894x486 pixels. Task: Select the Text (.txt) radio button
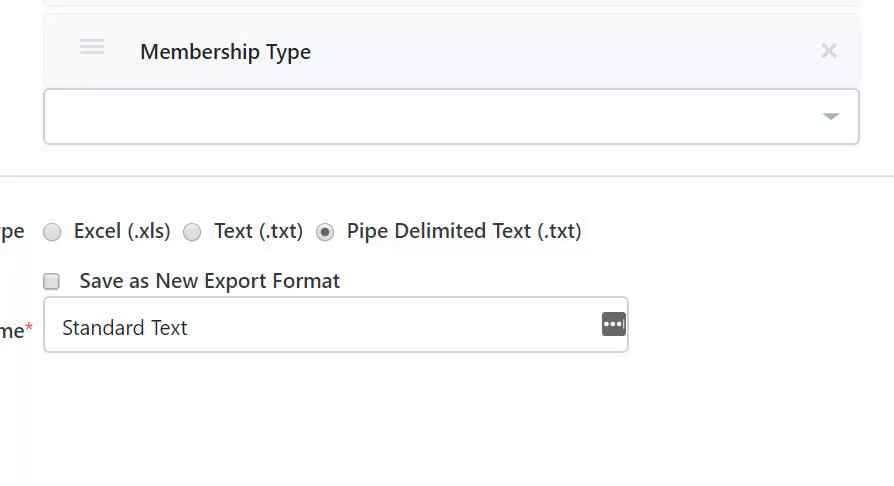[192, 232]
